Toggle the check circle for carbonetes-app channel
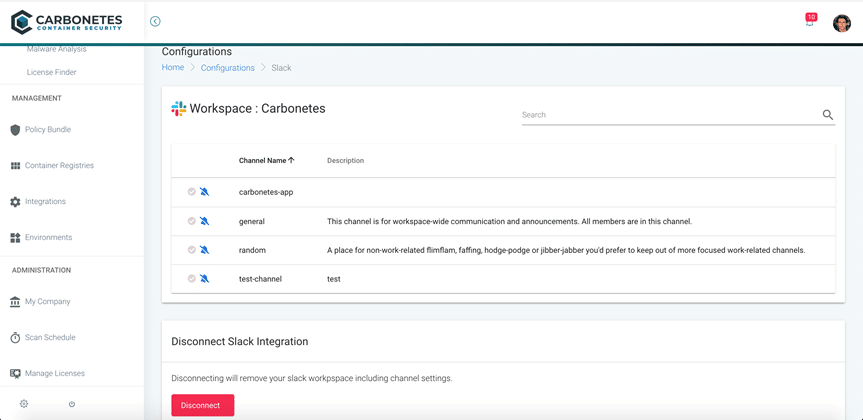The width and height of the screenshot is (863, 420). coord(192,192)
